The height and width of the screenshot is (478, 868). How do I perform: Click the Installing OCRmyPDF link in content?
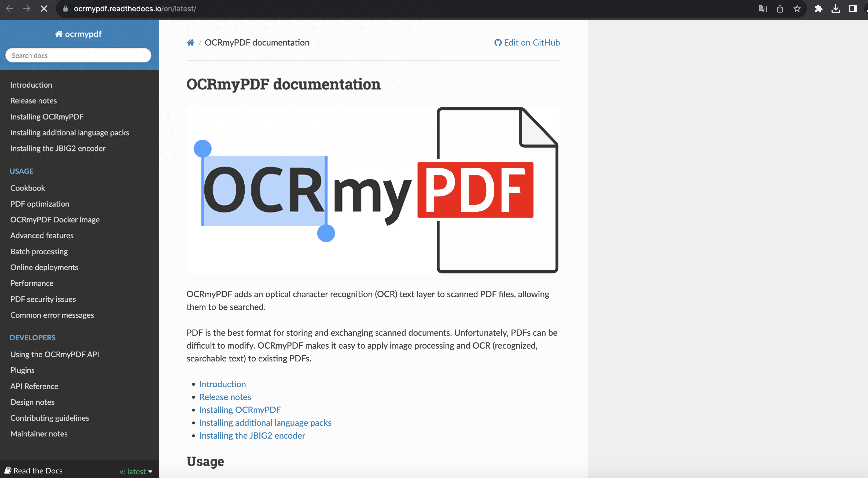coord(240,409)
